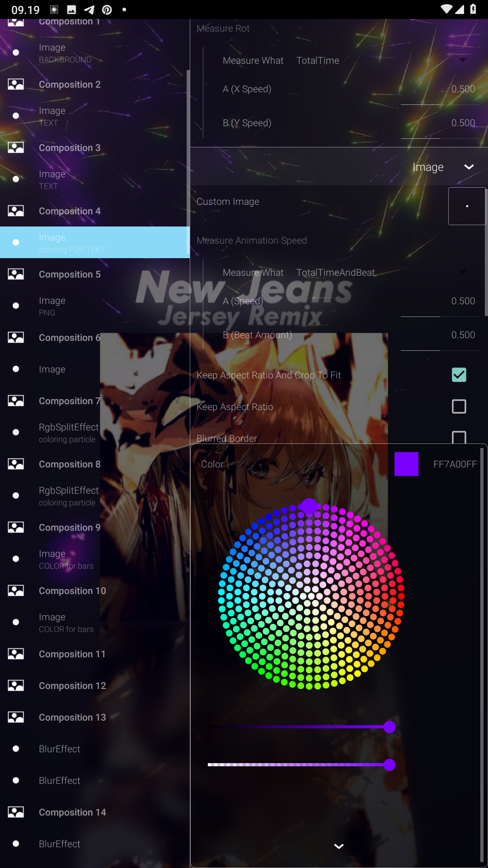
Task: Collapse the color picker with bottom chevron
Action: [339, 846]
